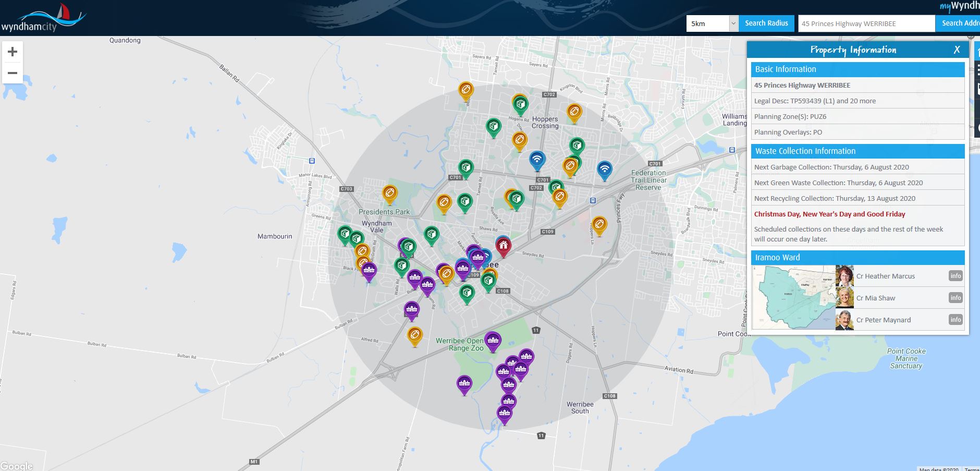Image resolution: width=980 pixels, height=471 pixels.
Task: Click the 'Planning Overlays: PO' row
Action: [857, 132]
